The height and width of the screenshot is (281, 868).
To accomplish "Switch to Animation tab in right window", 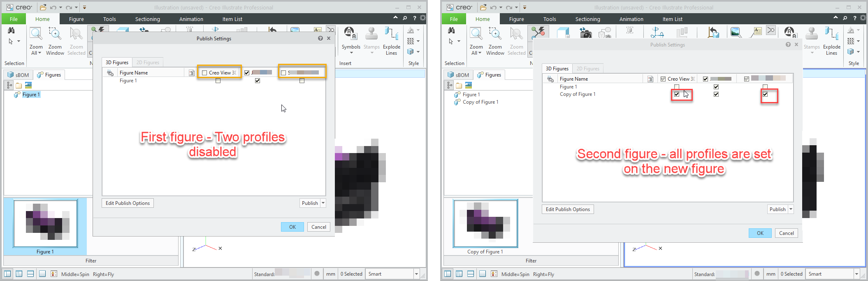I will [x=631, y=19].
